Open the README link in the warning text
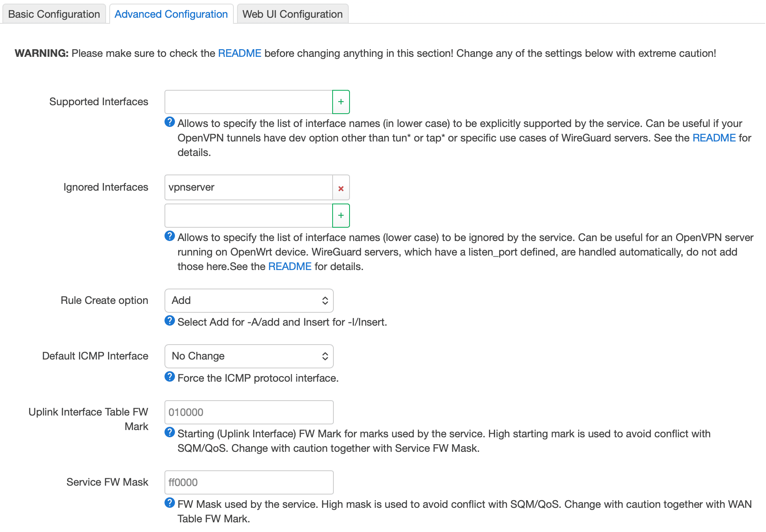This screenshot has height=532, width=766. [239, 53]
